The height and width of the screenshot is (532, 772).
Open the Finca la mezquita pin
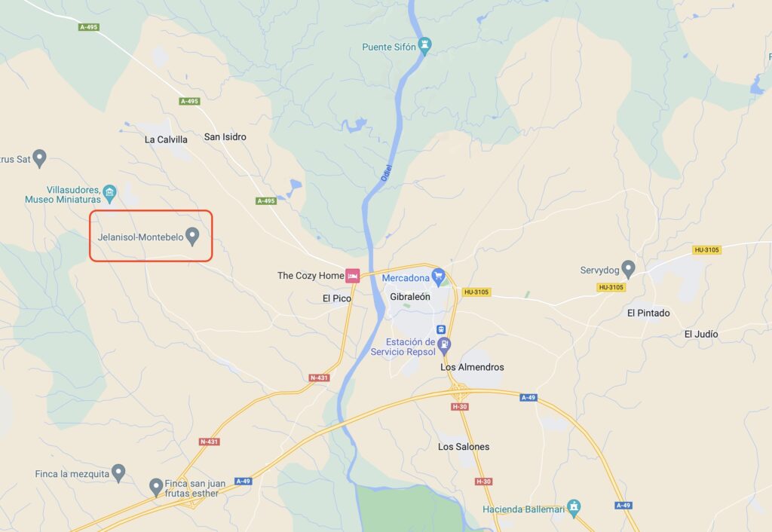pos(118,473)
